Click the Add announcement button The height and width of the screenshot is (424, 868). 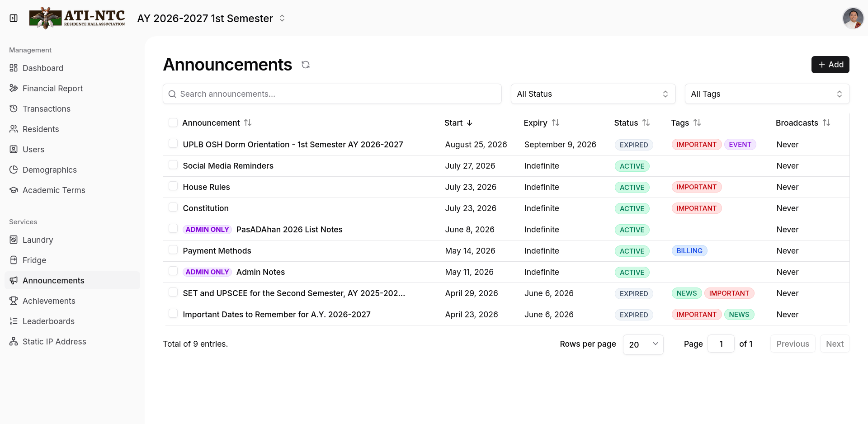click(x=830, y=65)
